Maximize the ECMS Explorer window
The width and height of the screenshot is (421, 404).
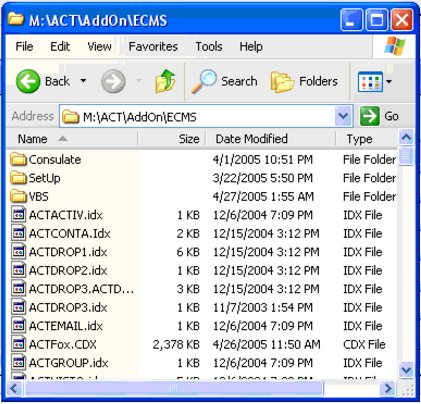tap(377, 20)
